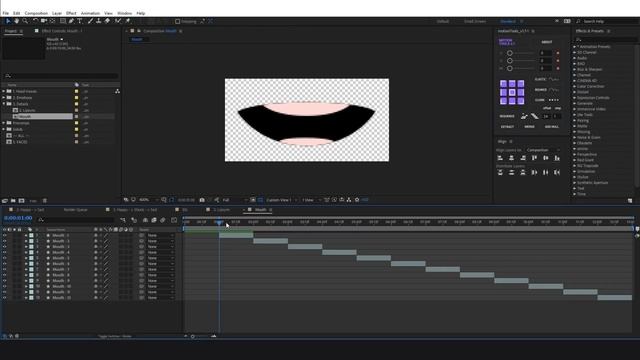Viewport: 640px width, 360px height.
Task: Take a snapshot with the camera icon
Action: pyautogui.click(x=202, y=200)
